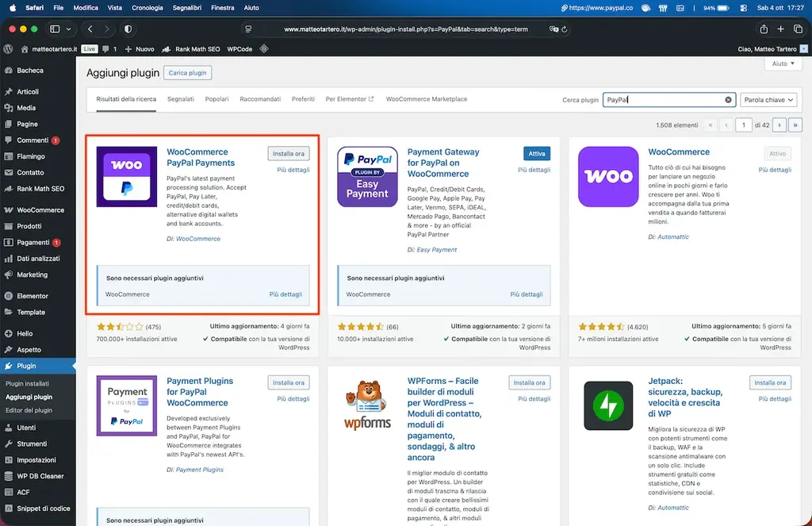The width and height of the screenshot is (812, 526).
Task: Click WooCommerce PayPal Payments plugin thumbnail
Action: (127, 177)
